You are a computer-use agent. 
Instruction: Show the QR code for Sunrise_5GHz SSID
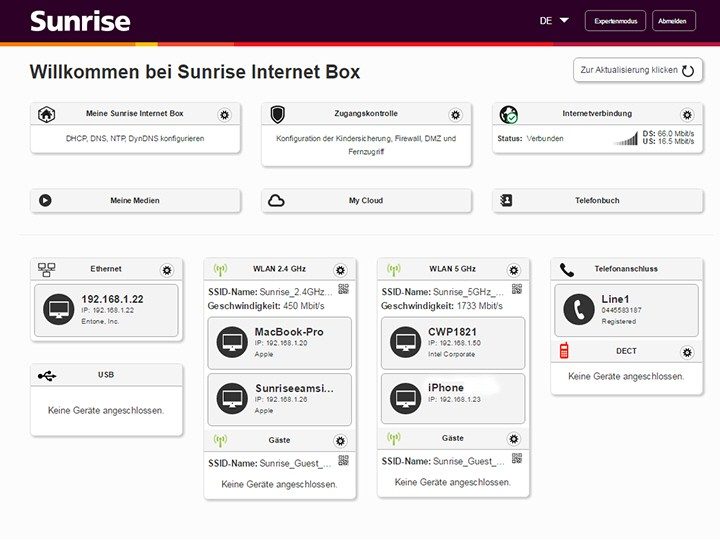(x=517, y=289)
